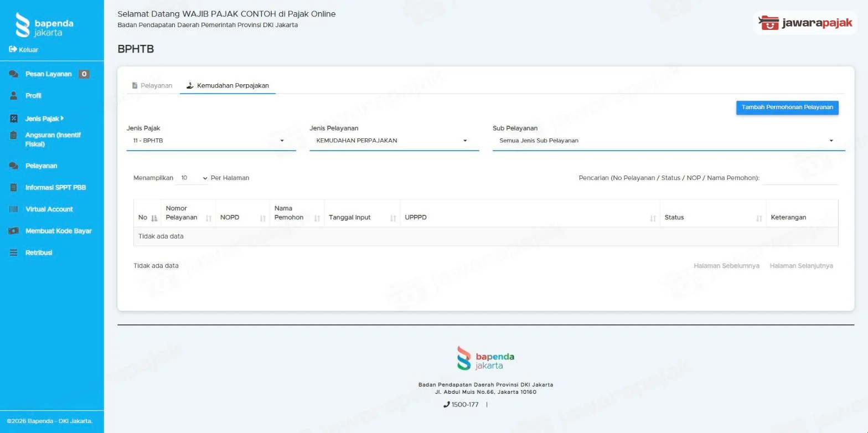The image size is (868, 433).
Task: Open the Sub Pelayanan dropdown
Action: tap(669, 141)
